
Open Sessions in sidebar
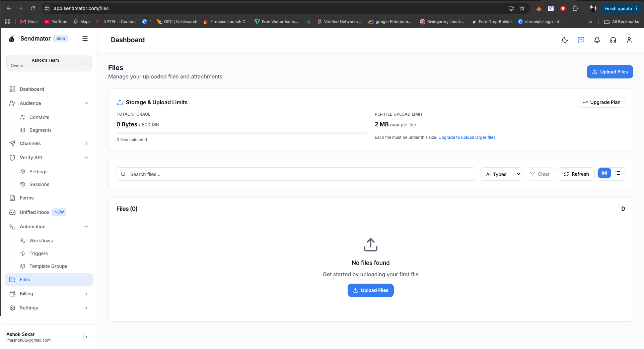(54, 184)
